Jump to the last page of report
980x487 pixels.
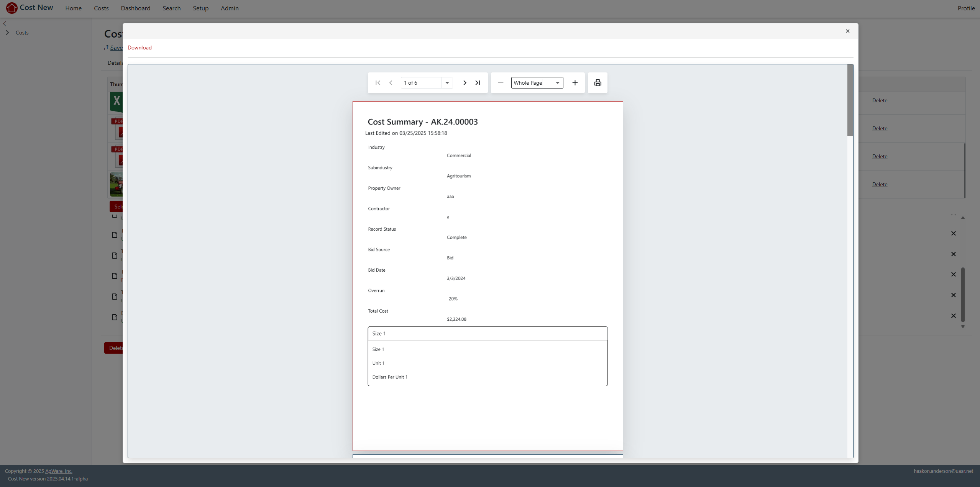click(478, 83)
